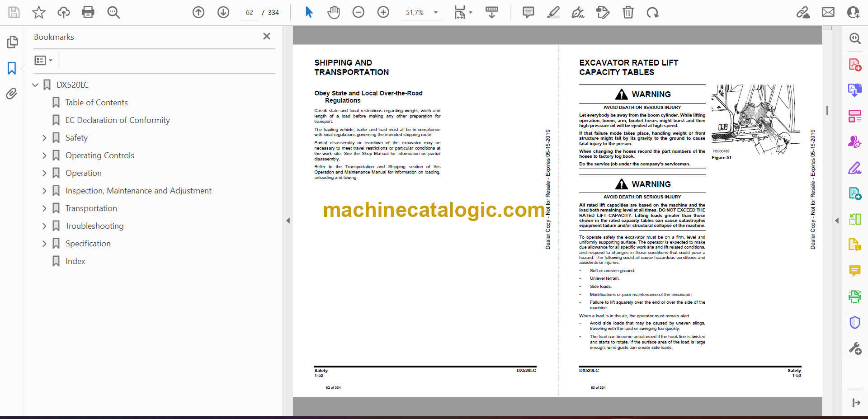Expand the Transportation bookmark
868x419 pixels.
44,208
